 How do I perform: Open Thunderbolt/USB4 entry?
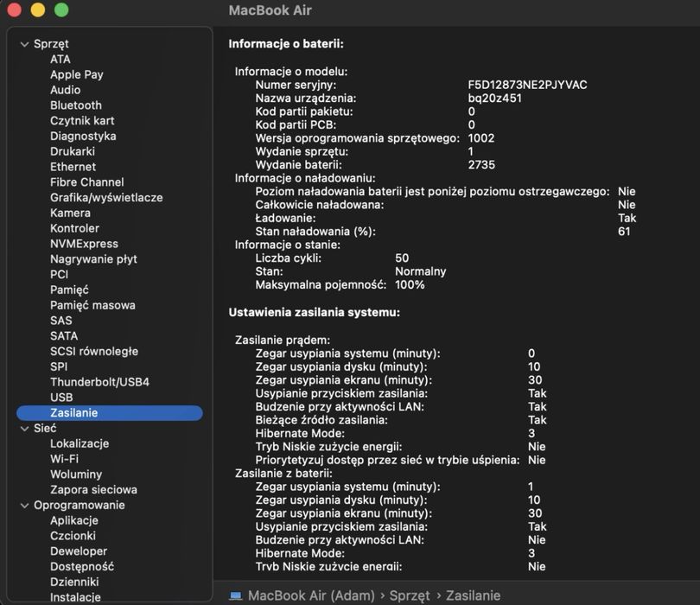point(99,382)
